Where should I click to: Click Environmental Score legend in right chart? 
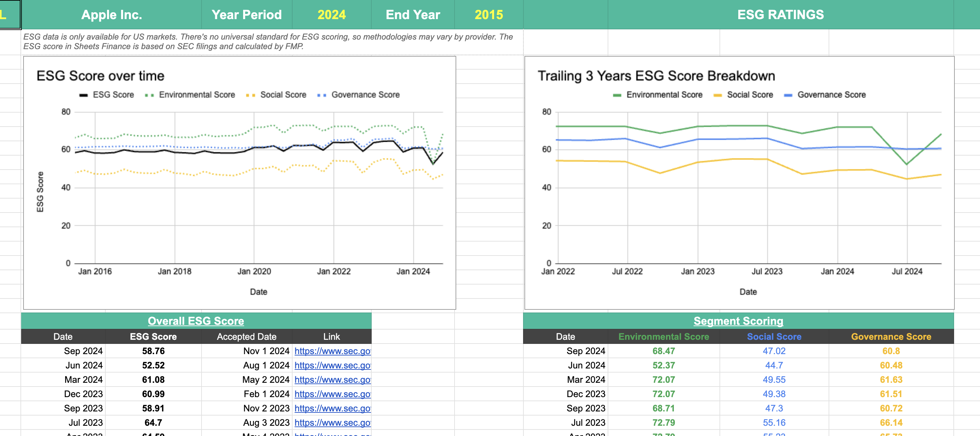pyautogui.click(x=658, y=95)
